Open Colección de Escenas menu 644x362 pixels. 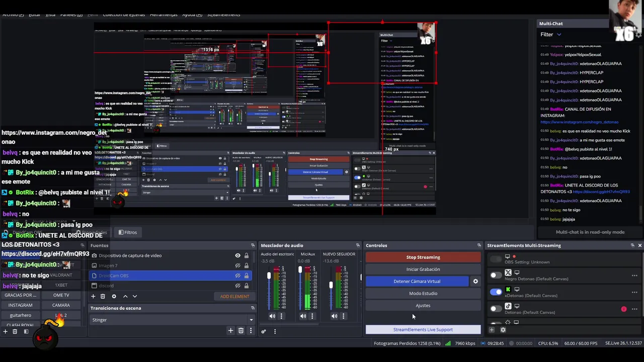click(124, 15)
